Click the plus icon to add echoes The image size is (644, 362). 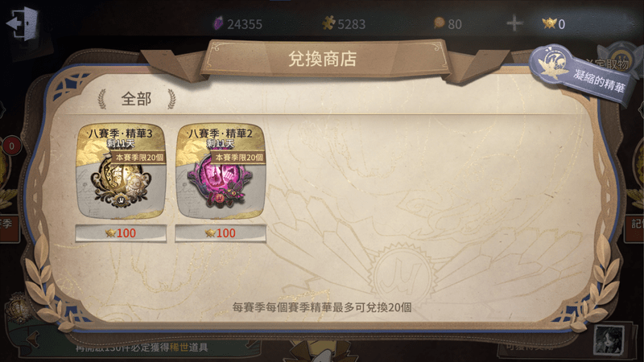514,23
